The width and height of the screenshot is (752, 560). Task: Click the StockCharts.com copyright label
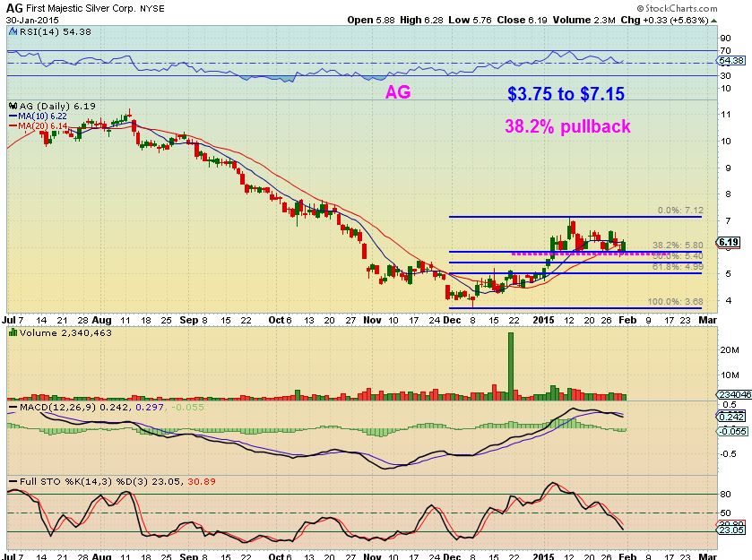[x=678, y=8]
